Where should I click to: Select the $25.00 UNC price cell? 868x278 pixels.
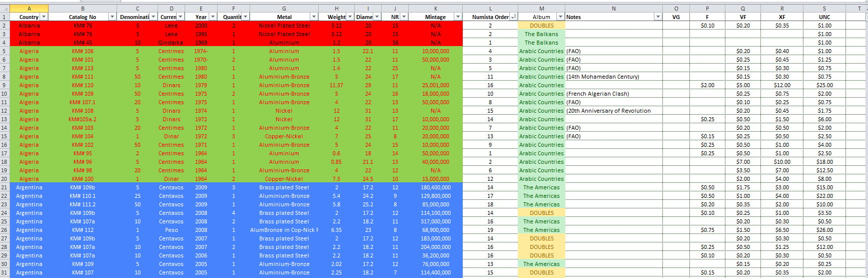click(824, 85)
